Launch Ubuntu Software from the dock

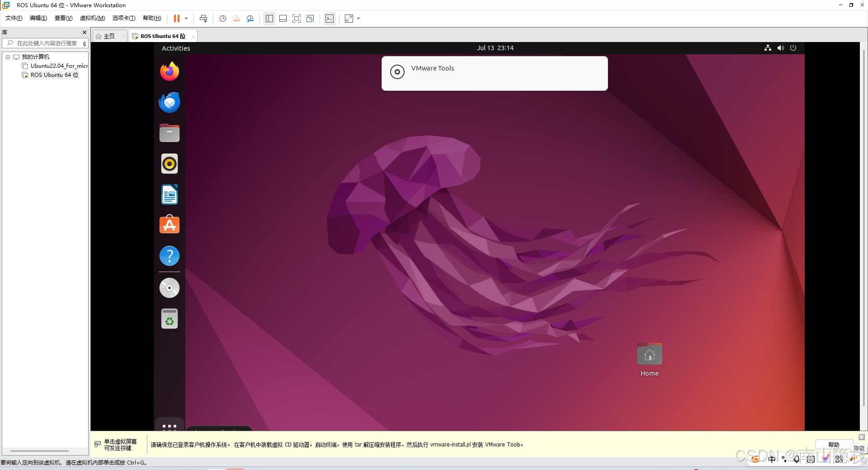click(x=170, y=225)
